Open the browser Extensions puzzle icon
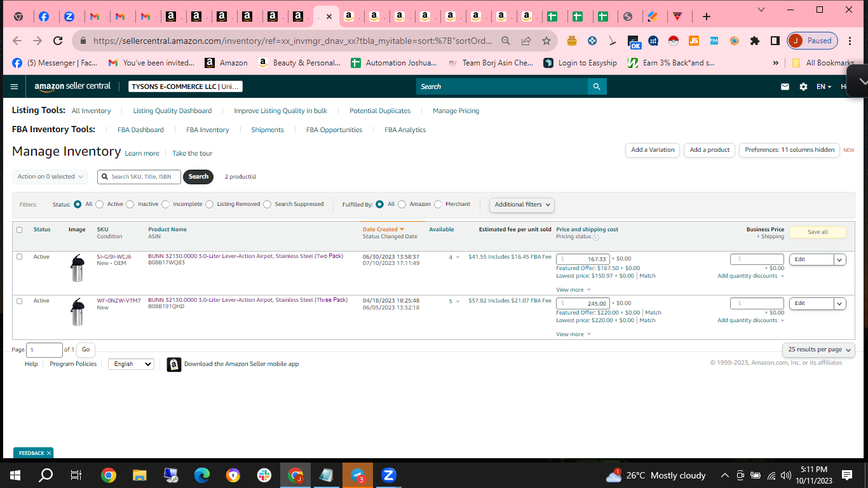The width and height of the screenshot is (868, 488). (755, 41)
